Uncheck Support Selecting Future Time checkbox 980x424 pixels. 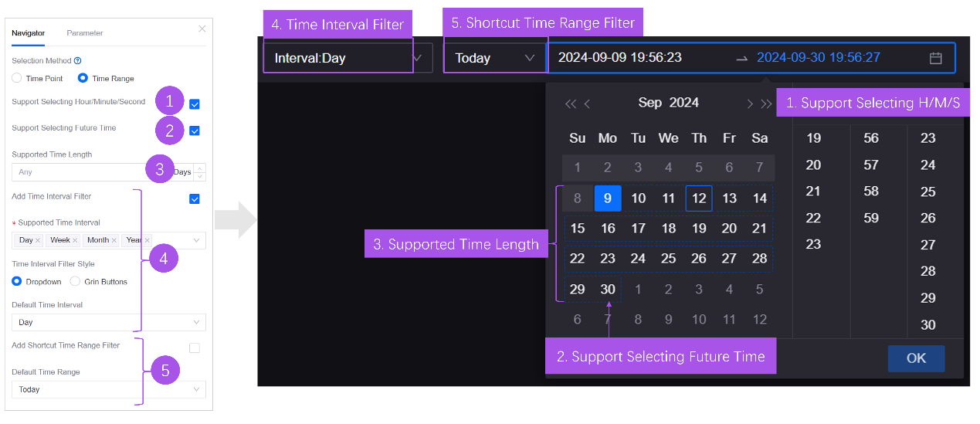(195, 131)
